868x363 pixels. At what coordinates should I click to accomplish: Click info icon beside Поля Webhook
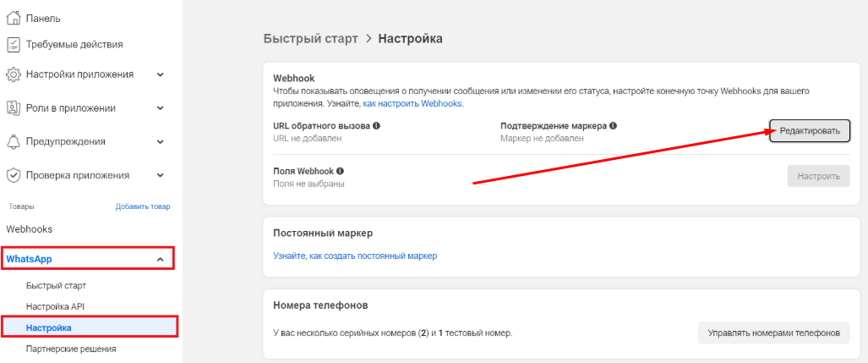pyautogui.click(x=340, y=171)
